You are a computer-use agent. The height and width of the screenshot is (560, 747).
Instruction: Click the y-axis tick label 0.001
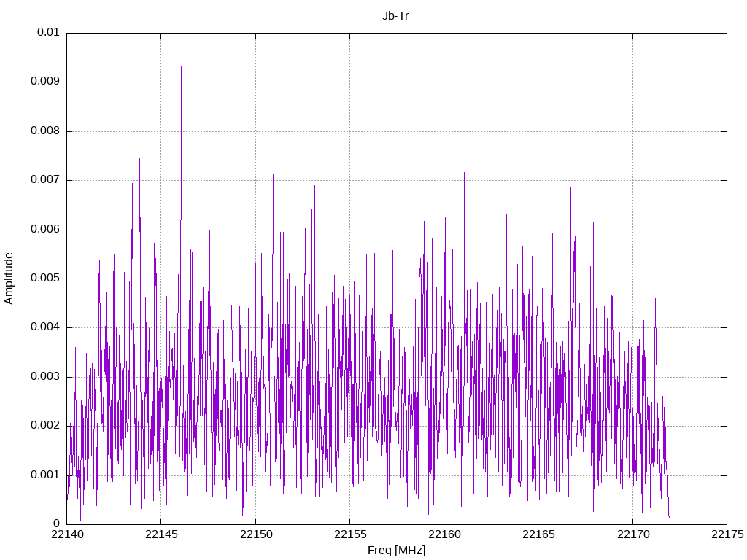pos(45,475)
